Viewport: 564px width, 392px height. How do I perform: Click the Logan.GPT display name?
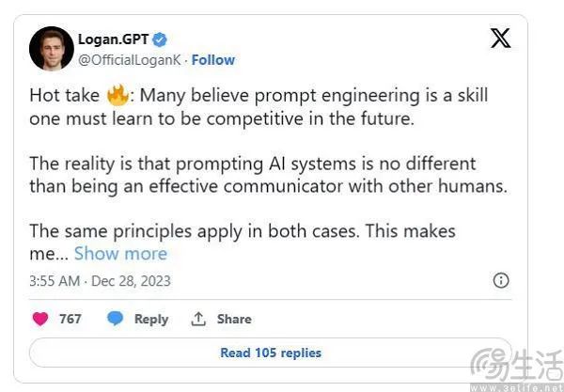tap(113, 39)
